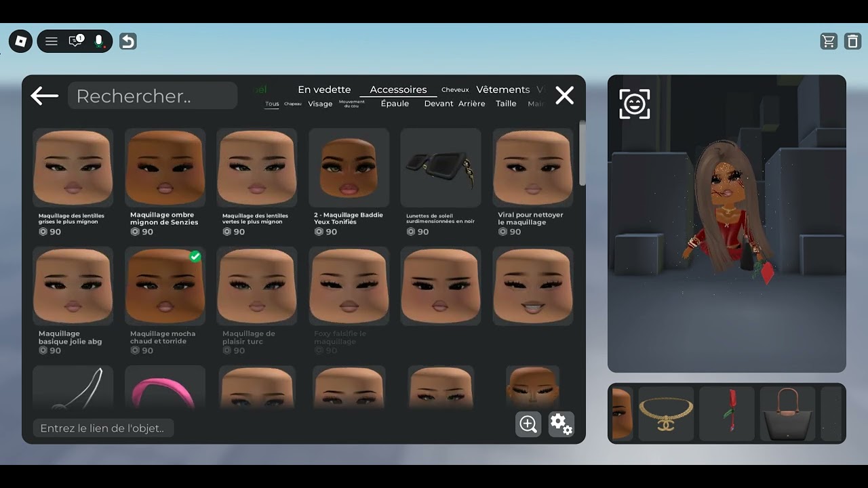Open the Roblox logo menu
Viewport: 868px width, 488px height.
pos(20,41)
